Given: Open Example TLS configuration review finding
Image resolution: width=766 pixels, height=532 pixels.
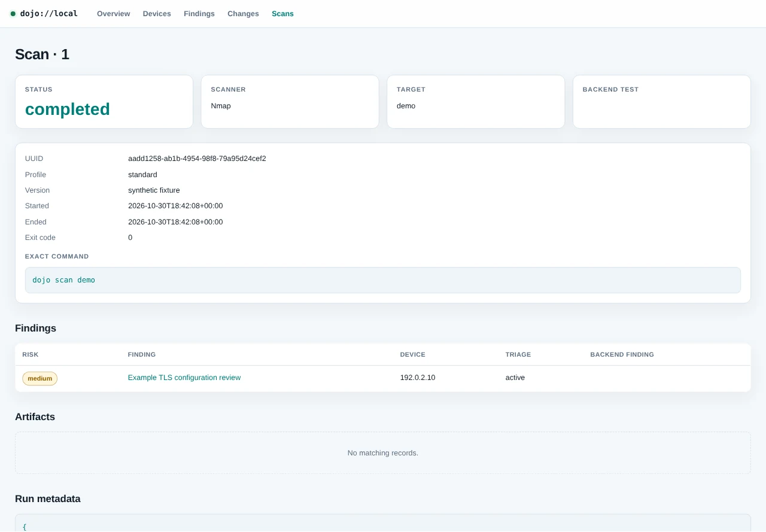Looking at the screenshot, I should [x=184, y=378].
